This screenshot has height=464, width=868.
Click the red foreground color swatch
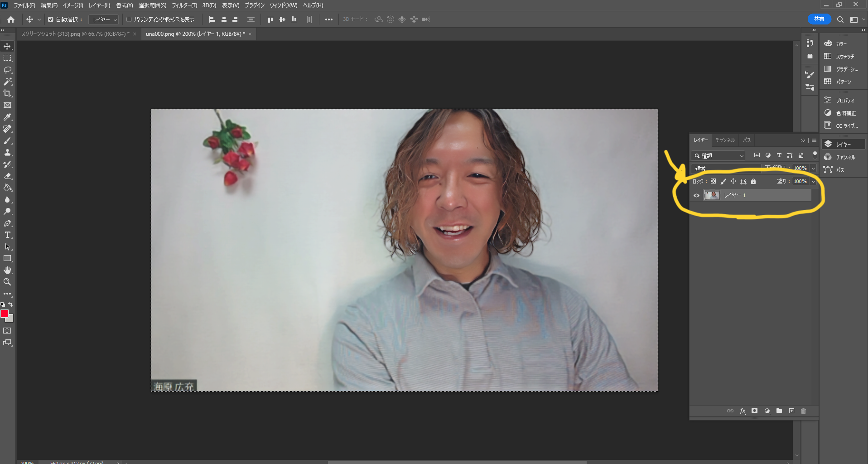(4, 314)
